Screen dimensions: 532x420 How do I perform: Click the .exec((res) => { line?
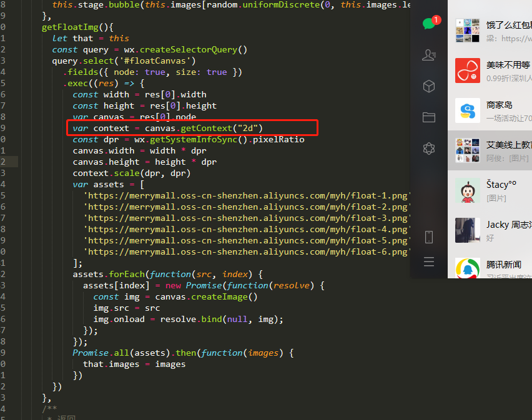pyautogui.click(x=104, y=83)
